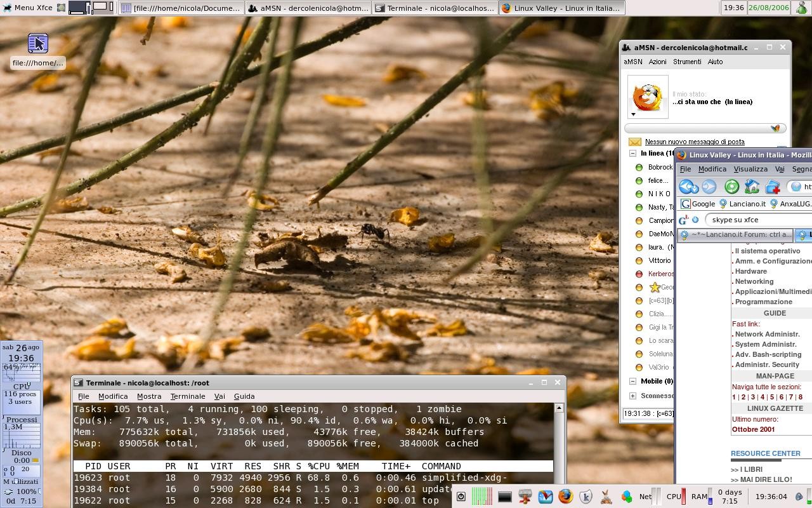
Task: Activate the Linux Valley taskbar button
Action: (561, 8)
